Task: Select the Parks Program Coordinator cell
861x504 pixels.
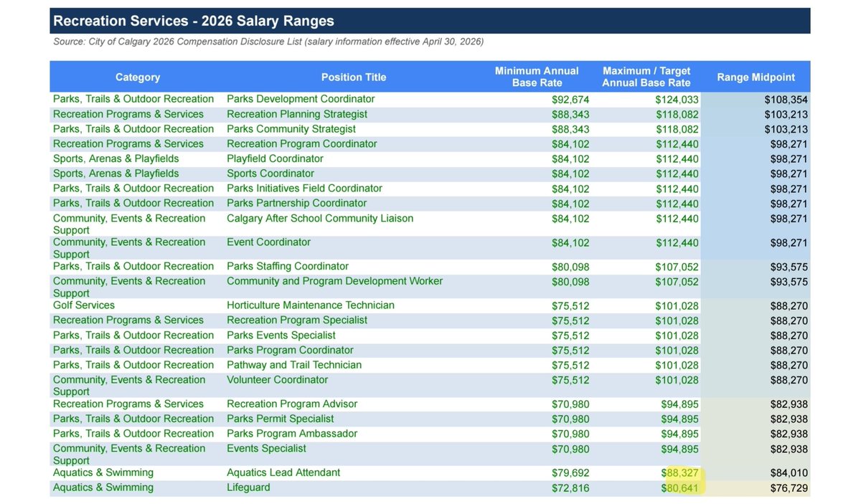Action: (x=290, y=351)
